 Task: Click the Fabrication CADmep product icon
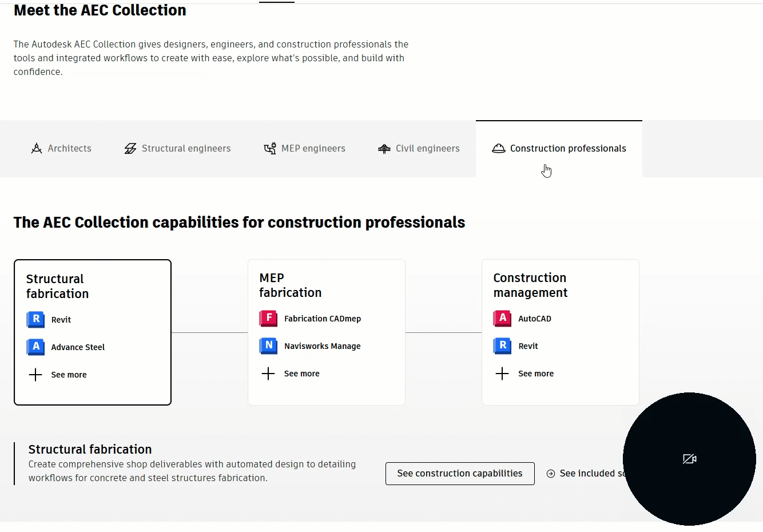[x=268, y=318]
